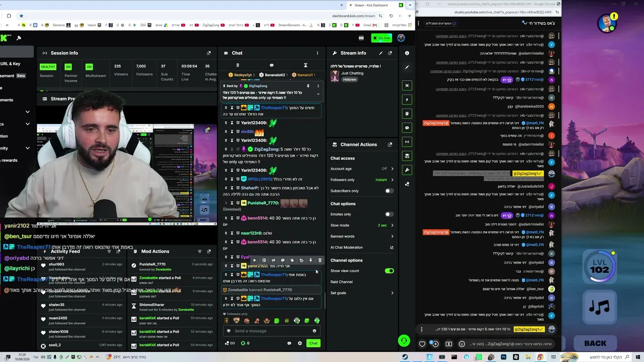Toggle the session broadcast widget in right rail
Viewport: 644px width, 362px height.
click(x=407, y=142)
